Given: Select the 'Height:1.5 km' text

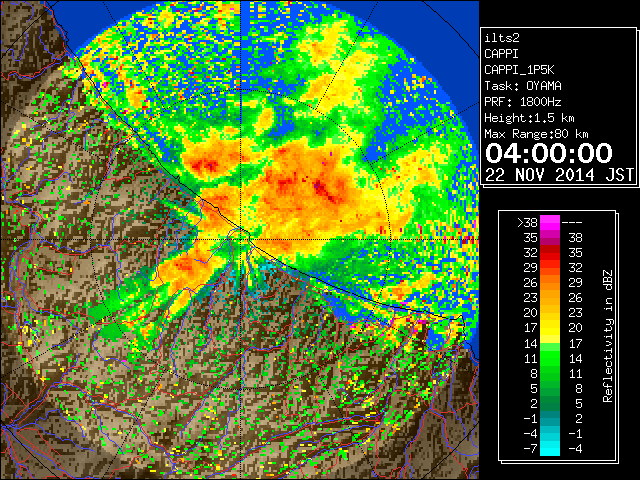Looking at the screenshot, I should click(529, 118).
